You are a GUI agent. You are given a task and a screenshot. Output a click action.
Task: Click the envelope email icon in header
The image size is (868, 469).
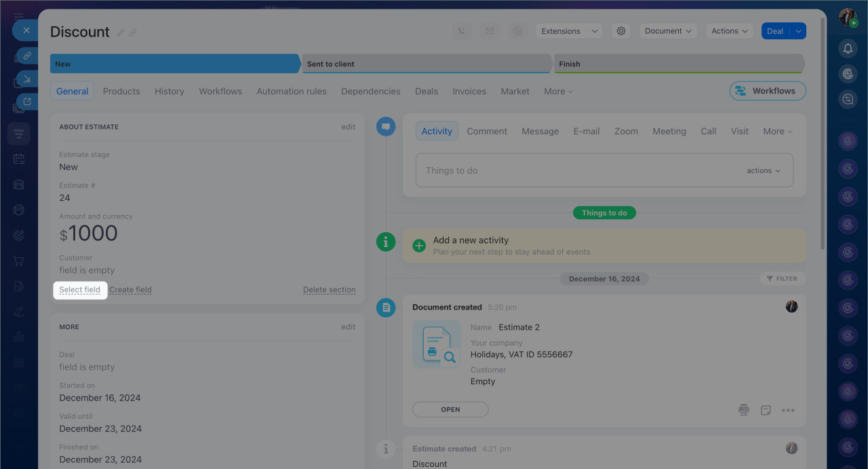489,31
